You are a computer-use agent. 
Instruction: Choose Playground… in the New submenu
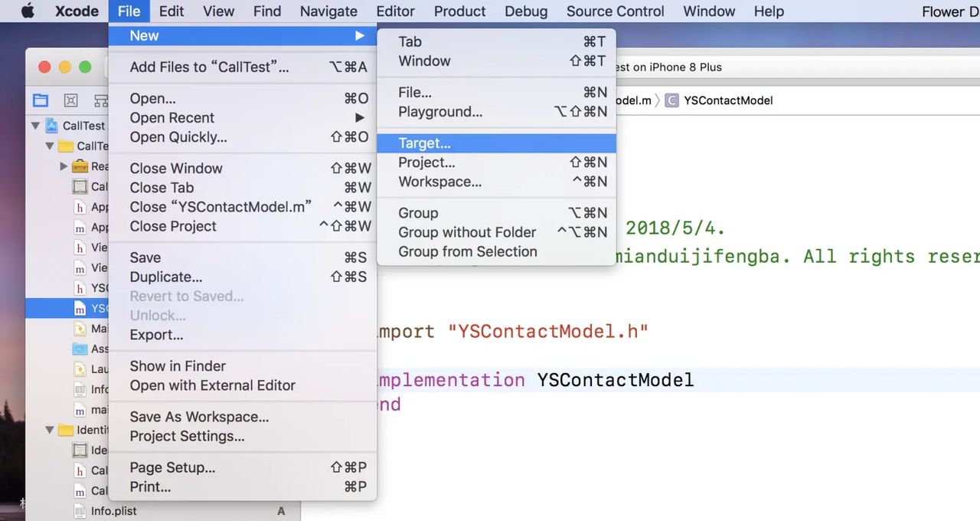(x=496, y=112)
